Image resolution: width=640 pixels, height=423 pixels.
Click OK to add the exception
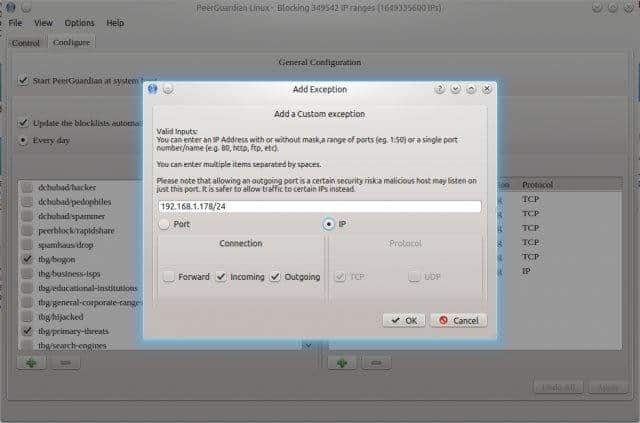[404, 321]
